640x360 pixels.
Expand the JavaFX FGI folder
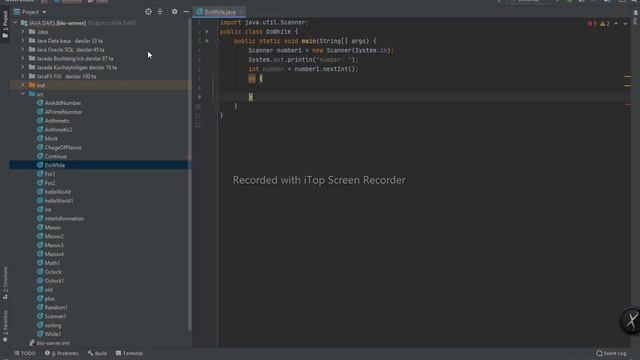23,76
